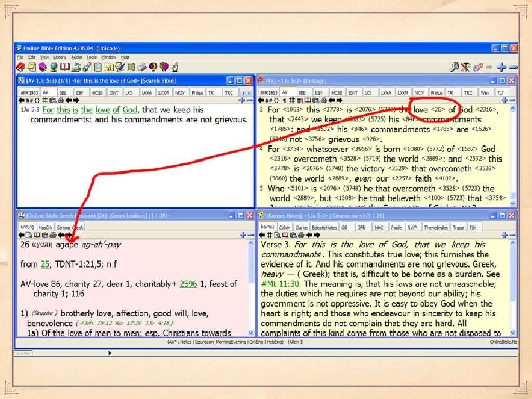Click the Greek Lexicon window vertical scrollbar
Image resolution: width=532 pixels, height=399 pixels.
[x=251, y=288]
